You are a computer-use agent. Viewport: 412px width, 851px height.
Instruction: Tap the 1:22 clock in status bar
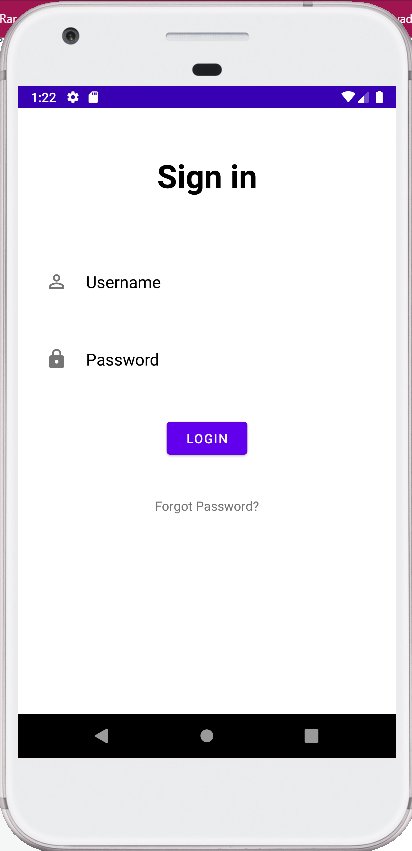coord(44,97)
